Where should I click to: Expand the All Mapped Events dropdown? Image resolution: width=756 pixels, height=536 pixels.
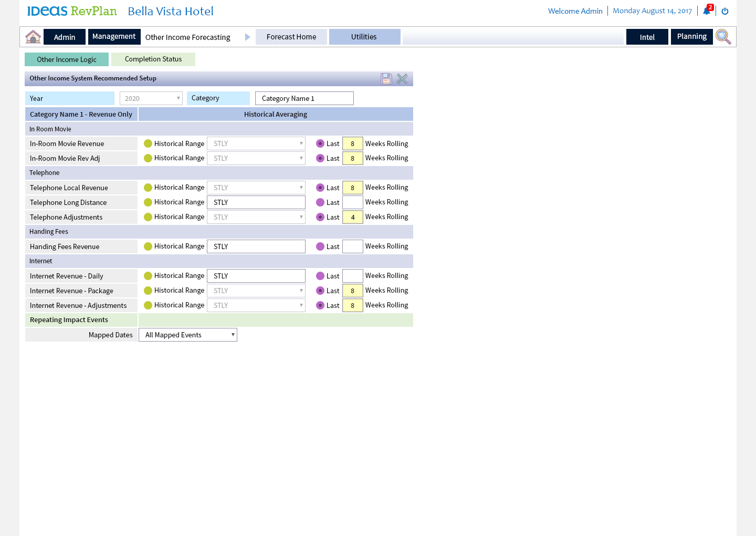tap(188, 335)
